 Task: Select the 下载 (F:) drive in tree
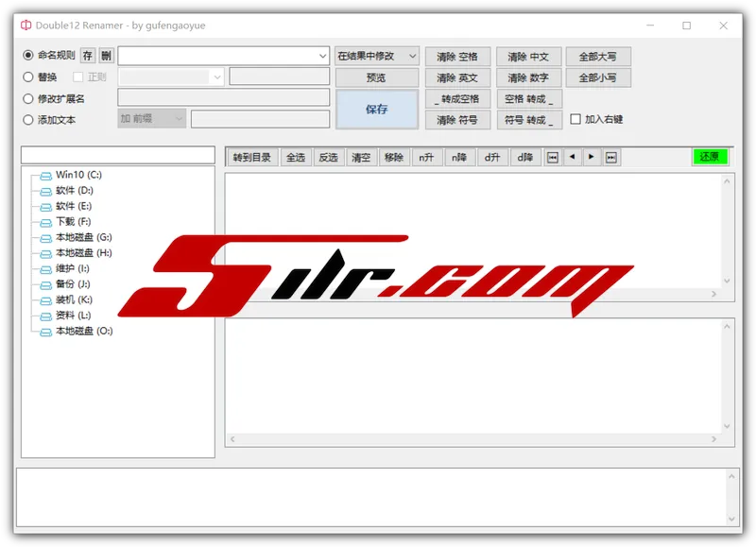click(x=72, y=222)
